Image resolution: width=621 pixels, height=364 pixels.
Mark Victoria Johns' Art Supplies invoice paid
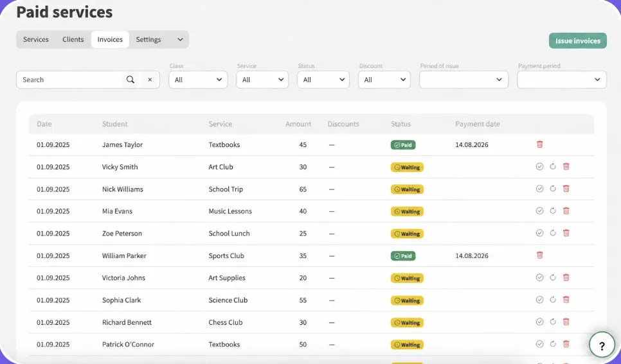pyautogui.click(x=539, y=277)
